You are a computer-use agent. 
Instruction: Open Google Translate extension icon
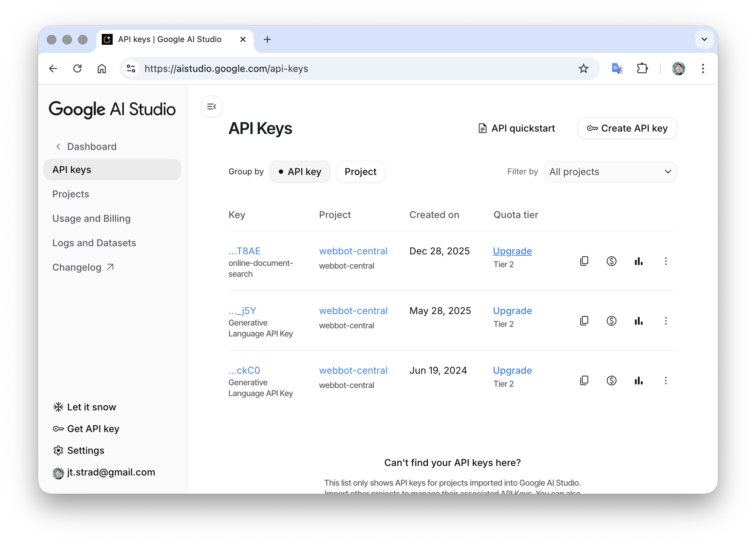click(617, 69)
